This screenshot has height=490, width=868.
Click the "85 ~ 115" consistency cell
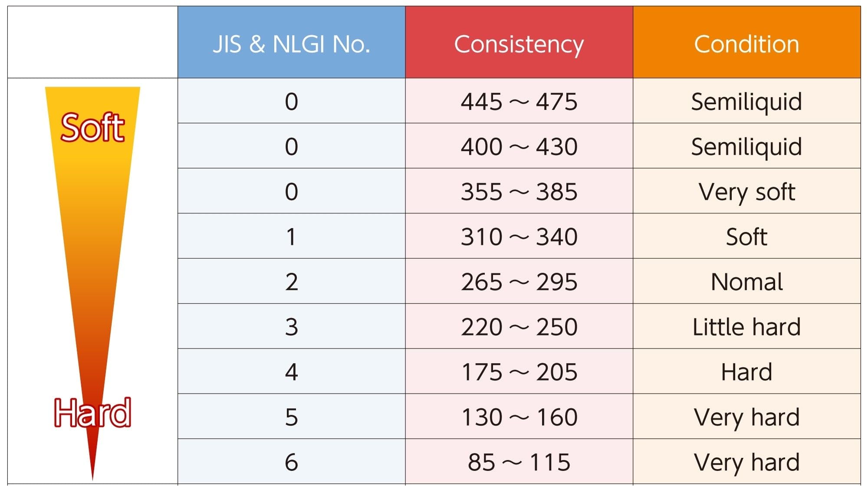click(x=519, y=462)
